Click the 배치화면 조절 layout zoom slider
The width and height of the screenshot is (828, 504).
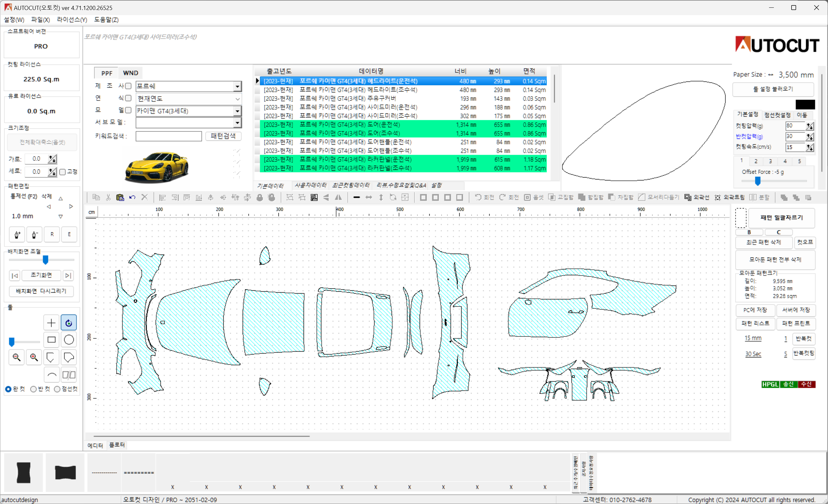click(45, 260)
